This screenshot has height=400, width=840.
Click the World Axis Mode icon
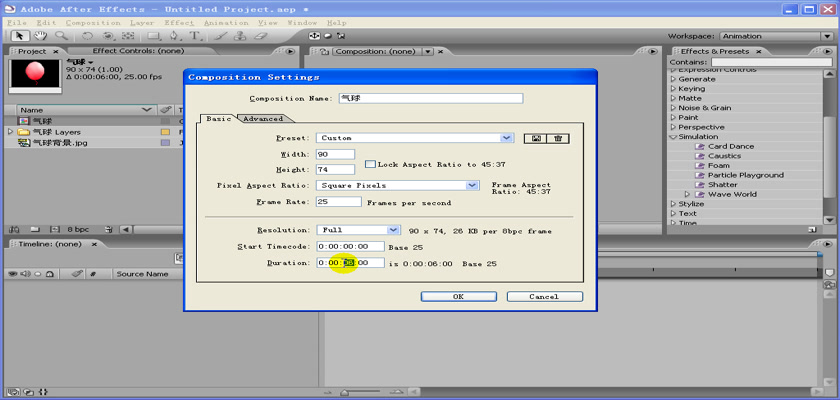[327, 36]
